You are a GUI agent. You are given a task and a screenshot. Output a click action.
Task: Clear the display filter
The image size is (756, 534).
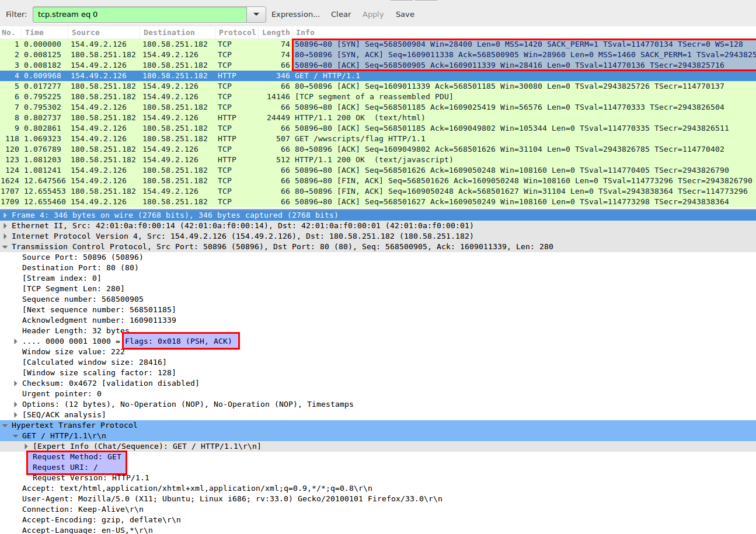[x=341, y=15]
